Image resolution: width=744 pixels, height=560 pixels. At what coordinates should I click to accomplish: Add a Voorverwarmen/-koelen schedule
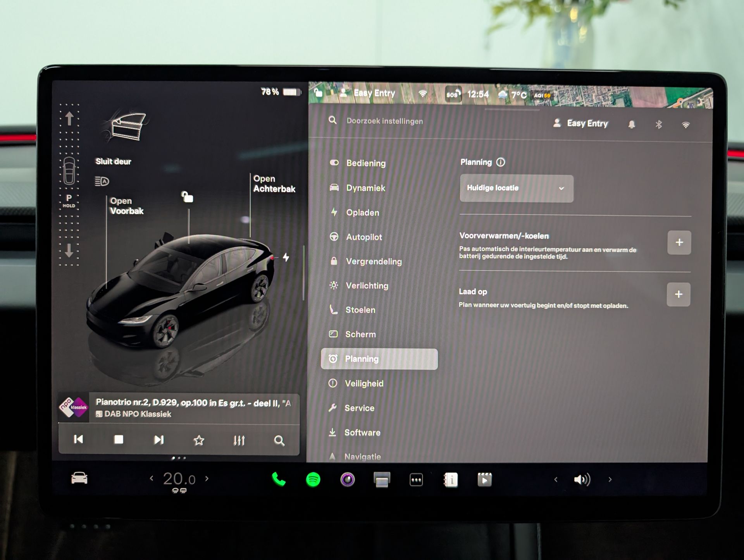tap(679, 242)
